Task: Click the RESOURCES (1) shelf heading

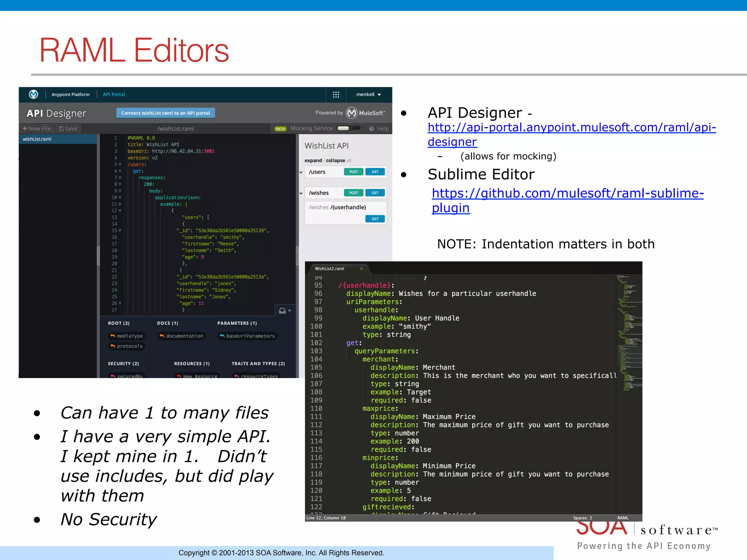Action: pyautogui.click(x=192, y=364)
